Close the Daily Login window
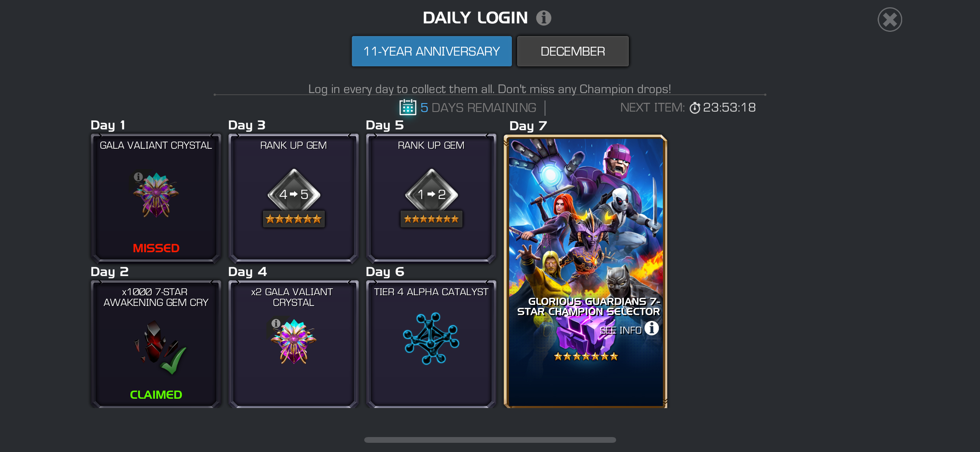Image resolution: width=980 pixels, height=452 pixels. [890, 20]
